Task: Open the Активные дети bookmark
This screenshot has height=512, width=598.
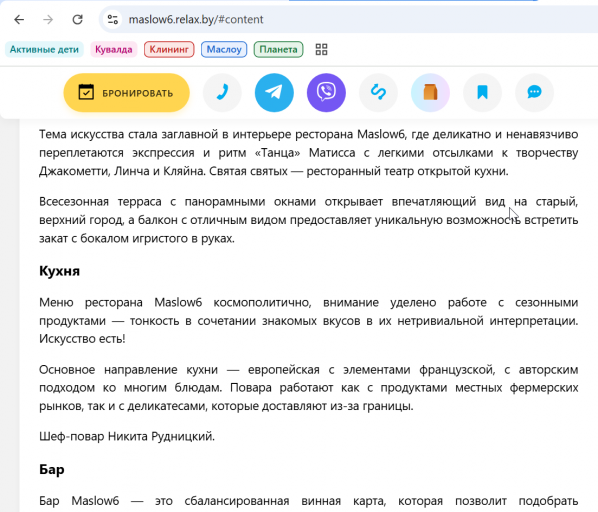Action: (44, 50)
